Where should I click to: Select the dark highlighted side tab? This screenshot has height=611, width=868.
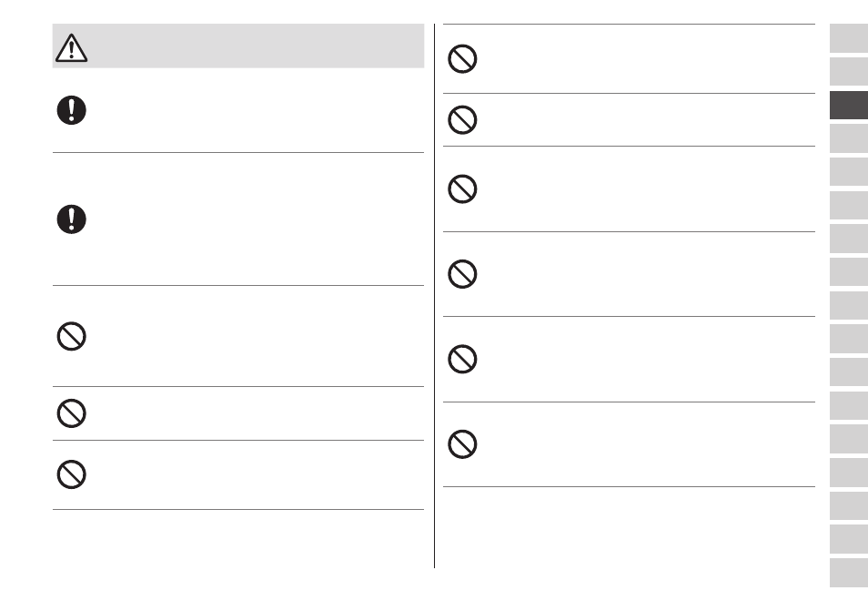tap(849, 106)
